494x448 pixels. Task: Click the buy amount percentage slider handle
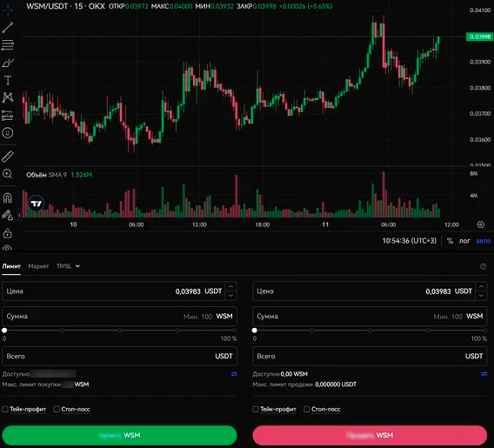(x=4, y=331)
